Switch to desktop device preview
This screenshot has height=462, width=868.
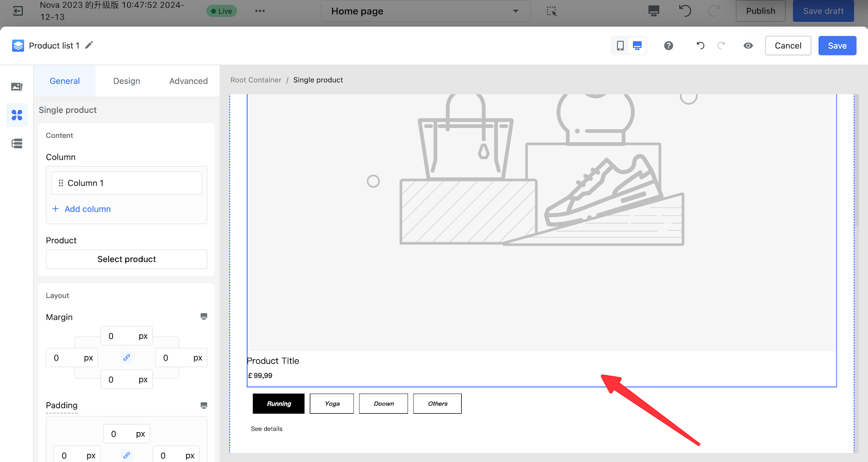[637, 46]
